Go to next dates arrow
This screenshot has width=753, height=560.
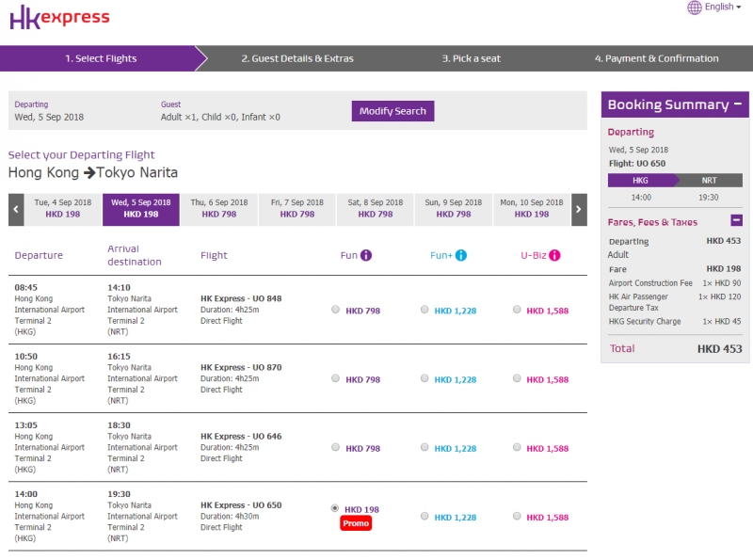pos(579,209)
